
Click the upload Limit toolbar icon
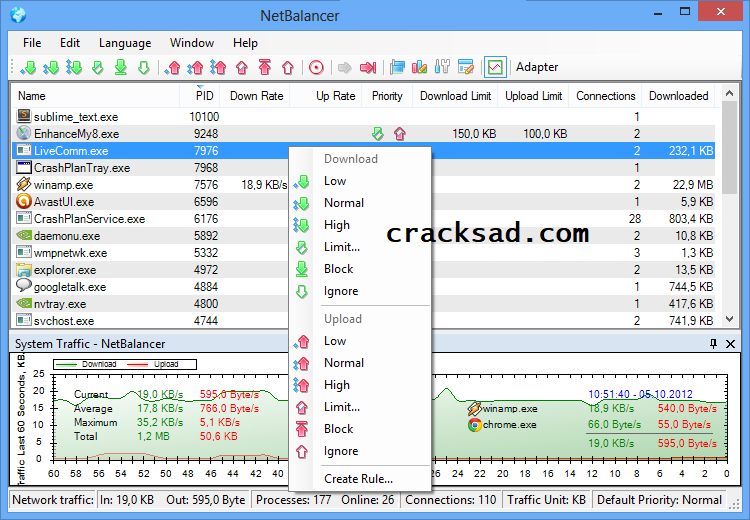tap(242, 67)
